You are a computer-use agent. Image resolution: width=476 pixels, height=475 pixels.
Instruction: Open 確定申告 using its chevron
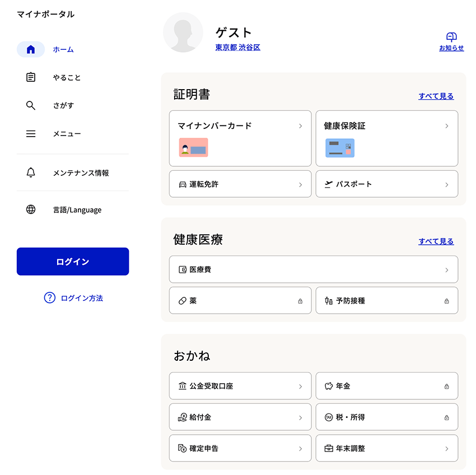click(x=300, y=448)
